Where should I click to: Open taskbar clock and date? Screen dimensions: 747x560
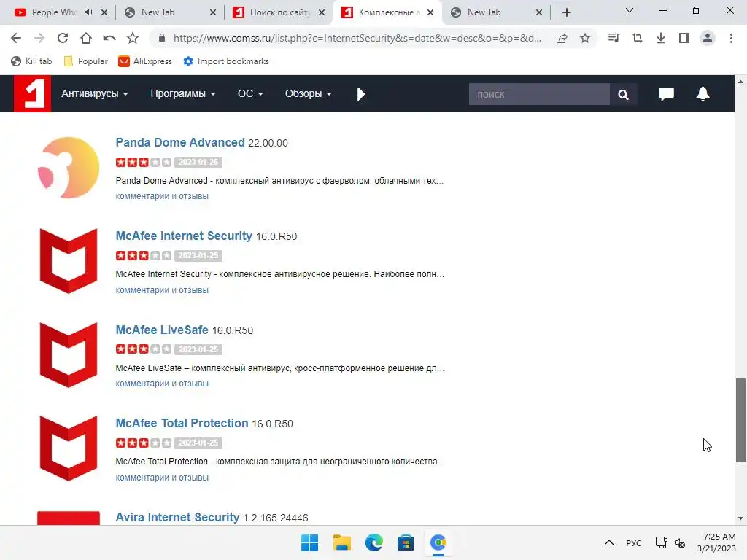pyautogui.click(x=716, y=542)
